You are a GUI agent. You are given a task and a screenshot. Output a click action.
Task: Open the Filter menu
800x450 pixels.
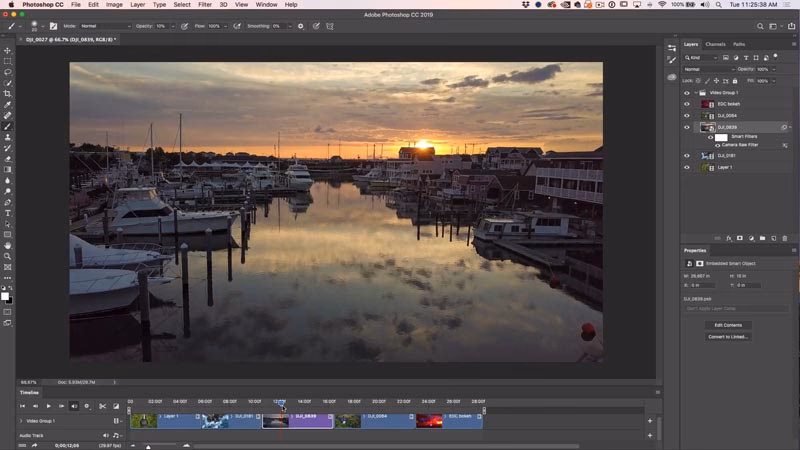pyautogui.click(x=205, y=5)
